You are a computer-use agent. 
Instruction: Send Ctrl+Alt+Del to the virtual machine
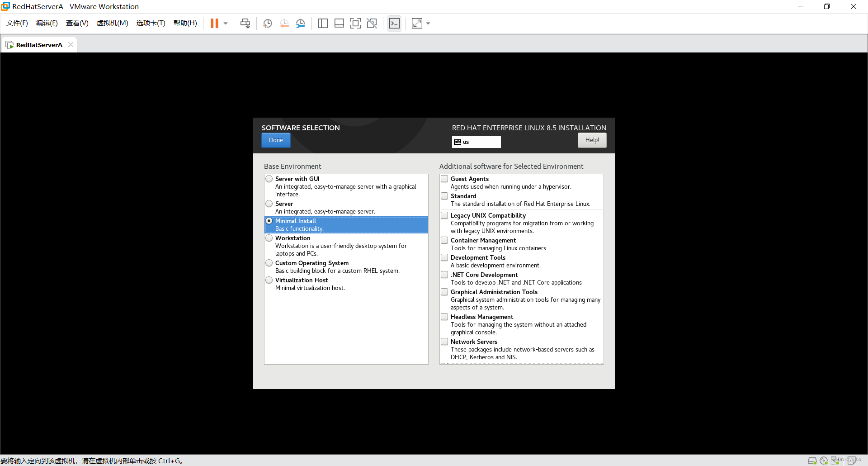(x=245, y=24)
